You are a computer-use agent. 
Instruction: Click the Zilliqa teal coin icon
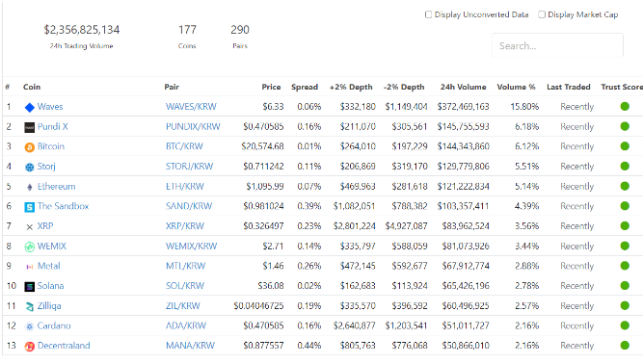[30, 306]
